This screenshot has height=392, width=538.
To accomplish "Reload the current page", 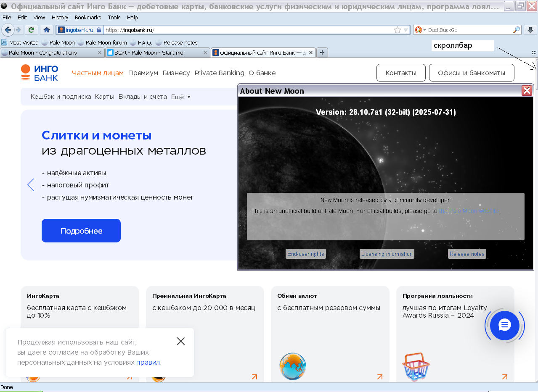I will pyautogui.click(x=31, y=30).
